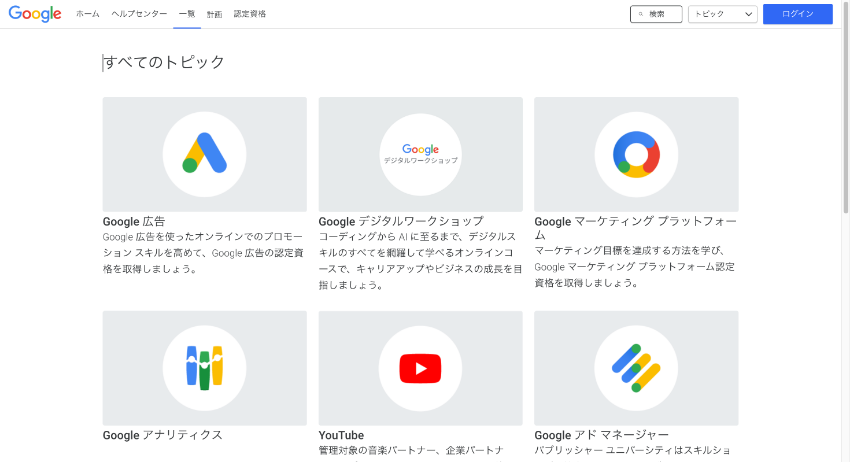
Task: Click the Google logo in the header
Action: pyautogui.click(x=35, y=14)
